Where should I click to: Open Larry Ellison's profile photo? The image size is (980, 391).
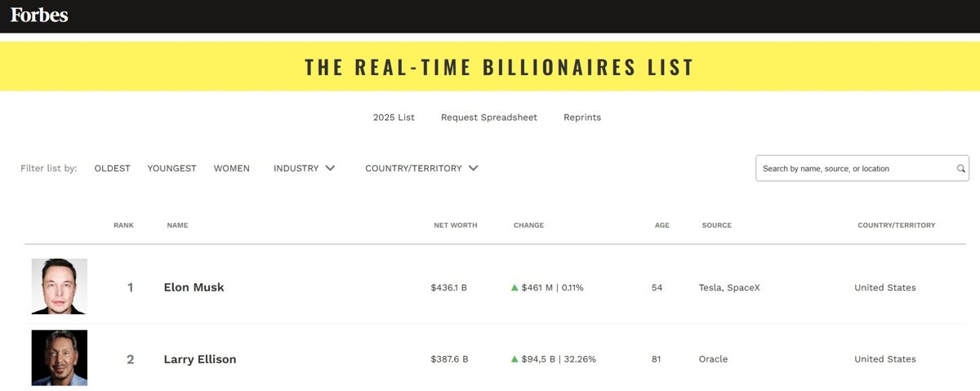(60, 358)
